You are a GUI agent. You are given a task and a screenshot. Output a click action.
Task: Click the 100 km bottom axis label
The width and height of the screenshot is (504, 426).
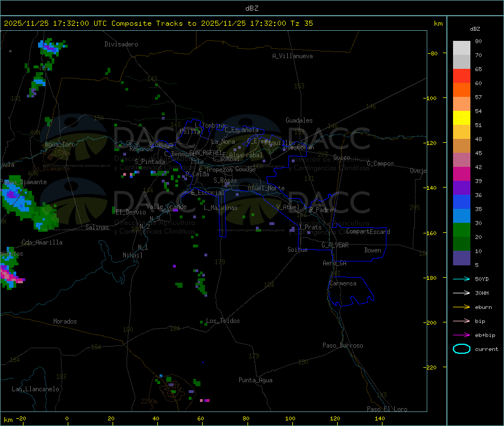click(x=290, y=418)
